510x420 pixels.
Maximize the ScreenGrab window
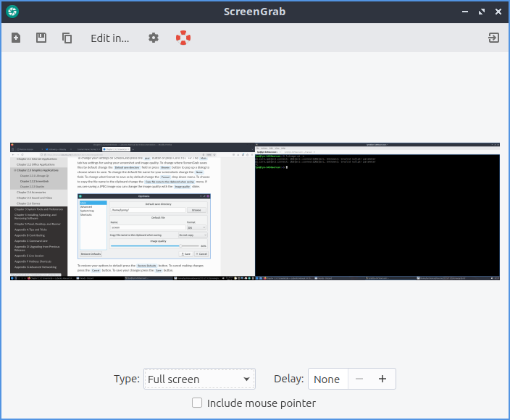[481, 12]
